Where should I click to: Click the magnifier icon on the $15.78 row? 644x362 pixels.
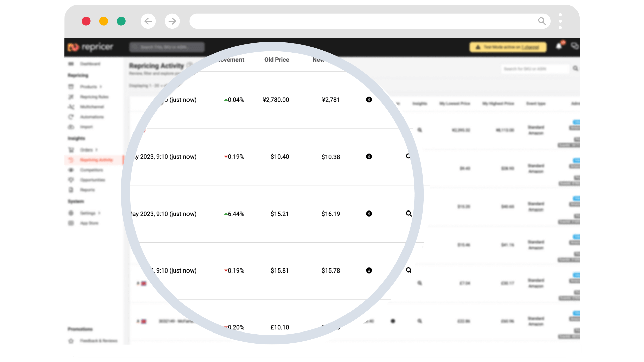[x=409, y=270]
